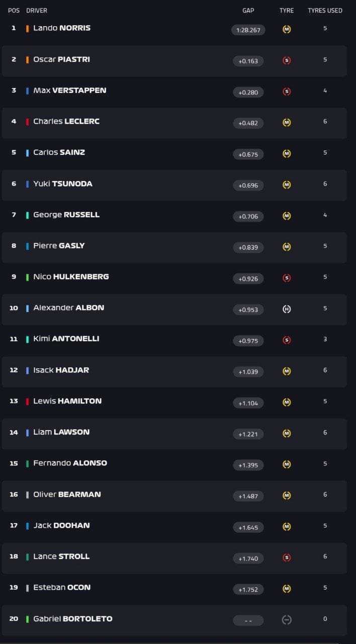
Task: Click Lance Stroll's soft tyre icon
Action: [x=287, y=557]
